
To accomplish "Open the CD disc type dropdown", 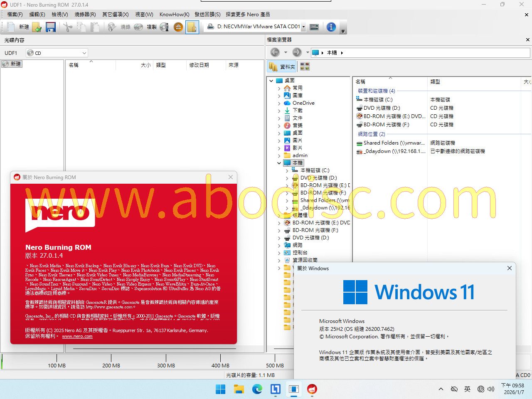I will pos(84,53).
